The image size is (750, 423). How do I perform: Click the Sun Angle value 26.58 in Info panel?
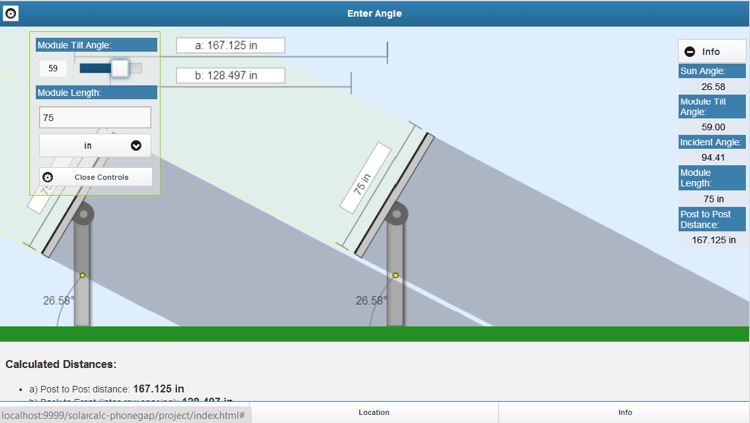[713, 87]
